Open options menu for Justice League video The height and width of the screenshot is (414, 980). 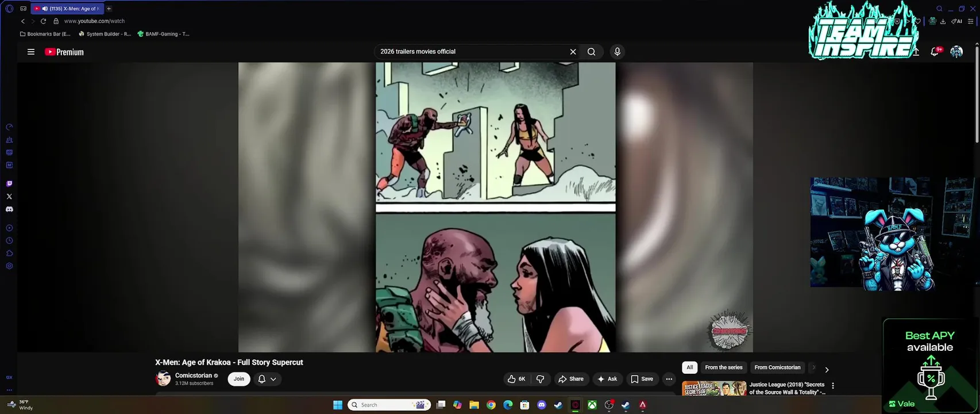(x=833, y=386)
